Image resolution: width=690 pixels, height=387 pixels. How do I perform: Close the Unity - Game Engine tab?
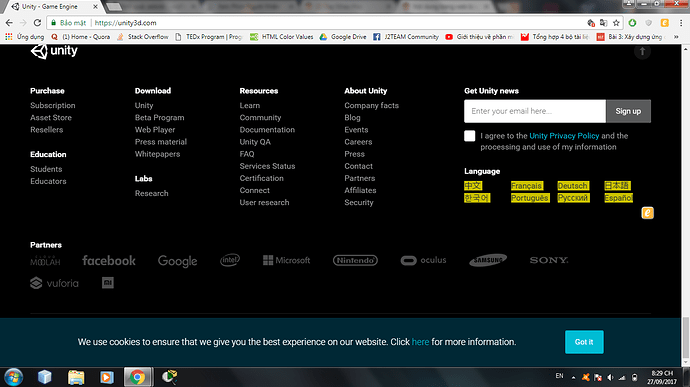click(x=95, y=7)
